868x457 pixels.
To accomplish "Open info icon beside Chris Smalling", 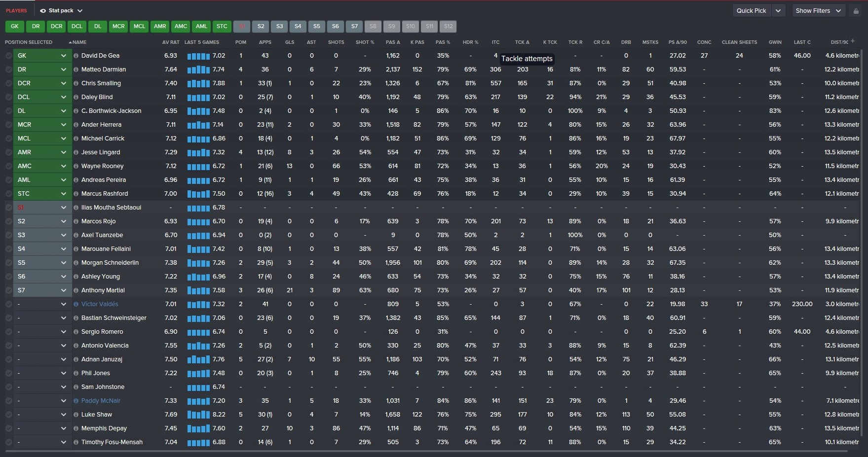I will (76, 83).
